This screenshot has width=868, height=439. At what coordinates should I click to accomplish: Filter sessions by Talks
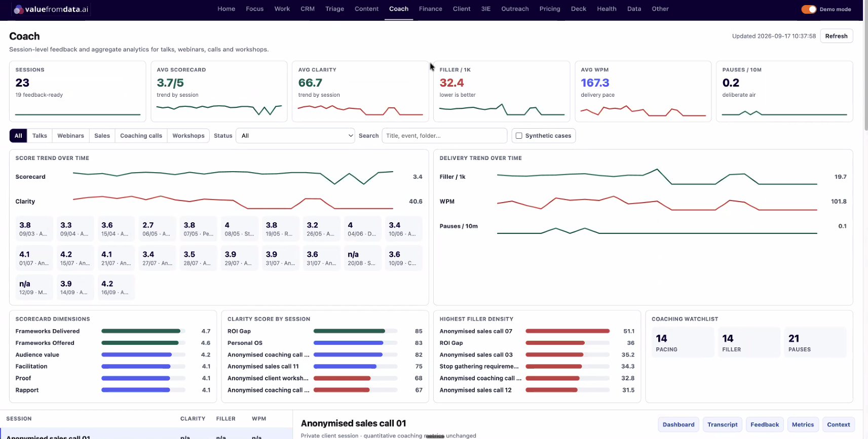40,136
